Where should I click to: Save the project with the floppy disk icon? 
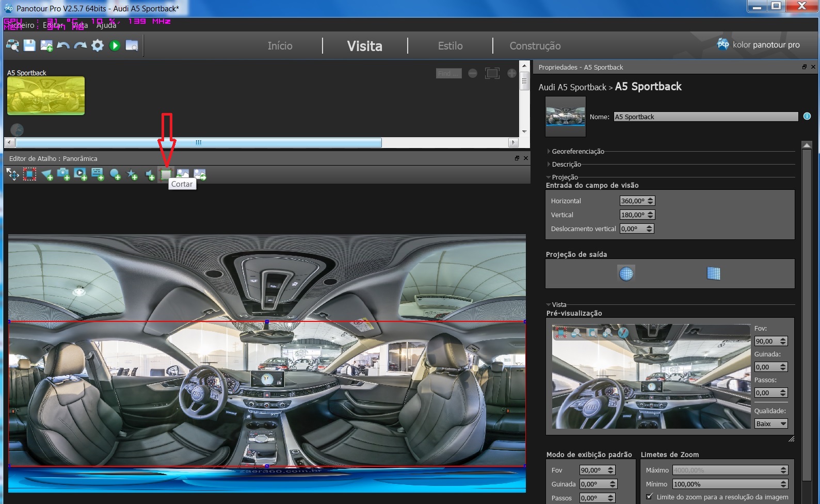point(29,45)
